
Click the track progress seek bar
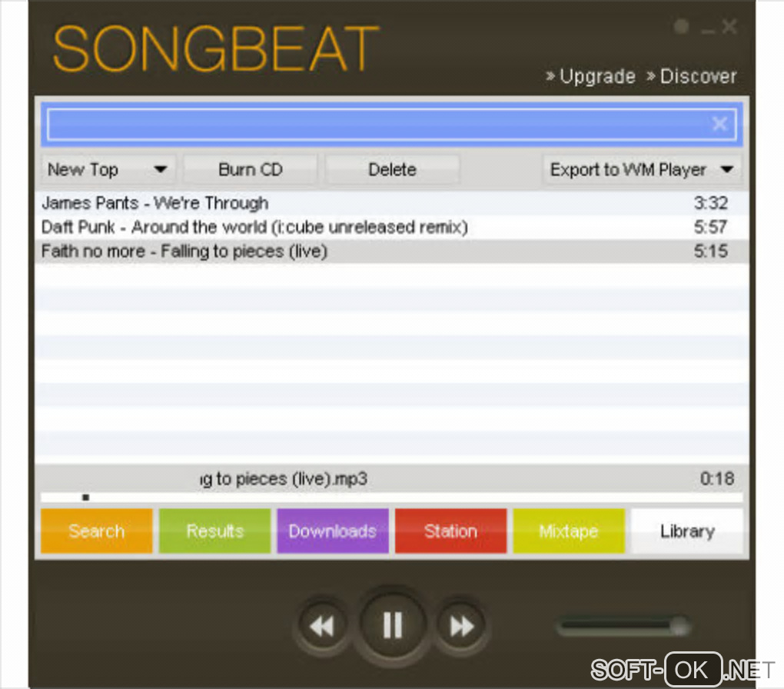(x=392, y=498)
